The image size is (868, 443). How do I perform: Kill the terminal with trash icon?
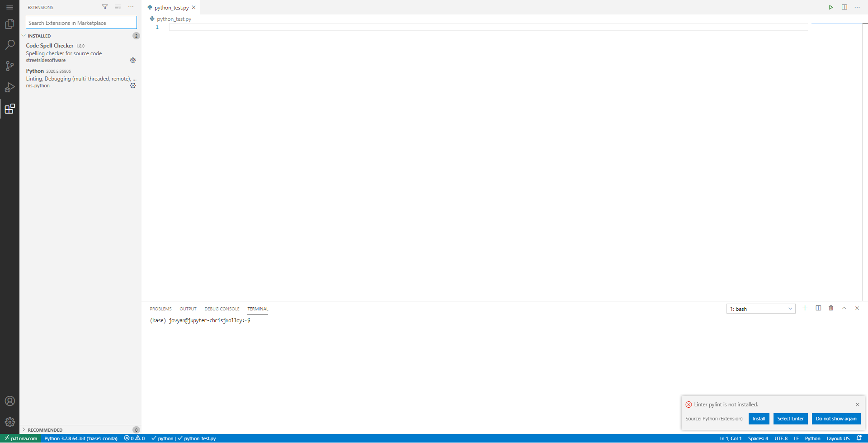point(831,308)
